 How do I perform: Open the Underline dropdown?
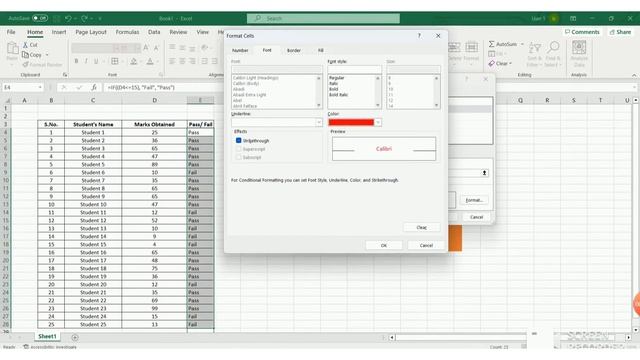pos(318,122)
